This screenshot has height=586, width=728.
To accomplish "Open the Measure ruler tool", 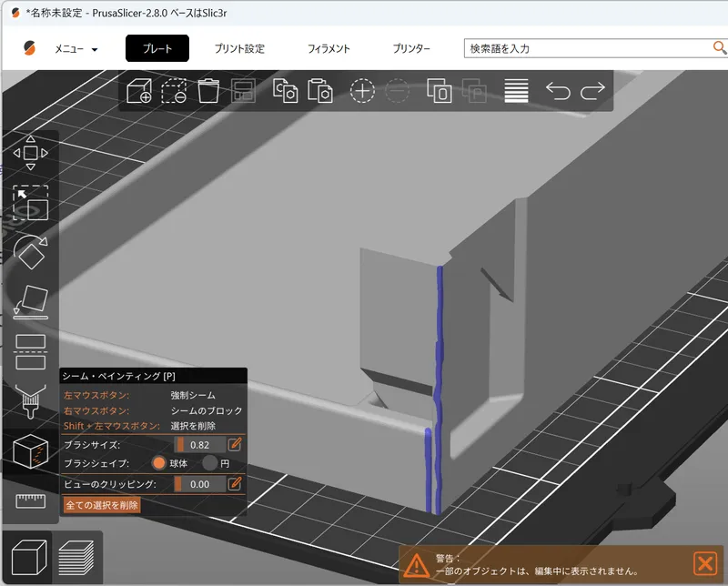I will [30, 500].
